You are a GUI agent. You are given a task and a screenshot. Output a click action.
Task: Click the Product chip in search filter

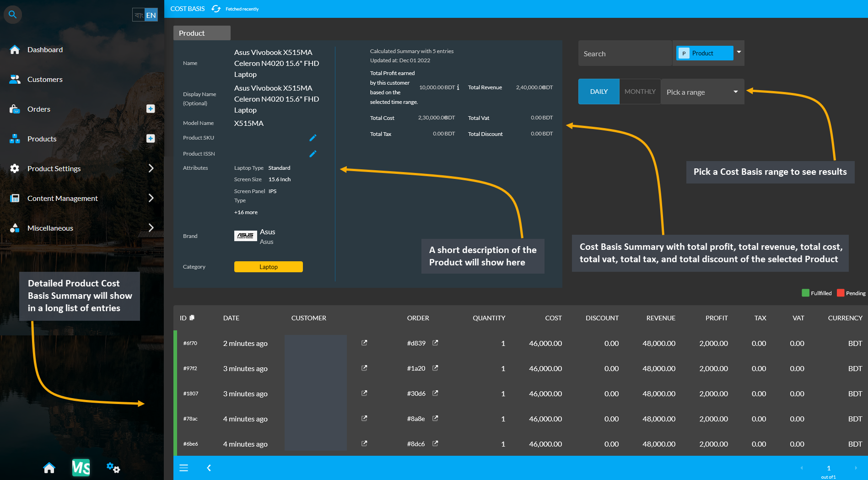(705, 53)
